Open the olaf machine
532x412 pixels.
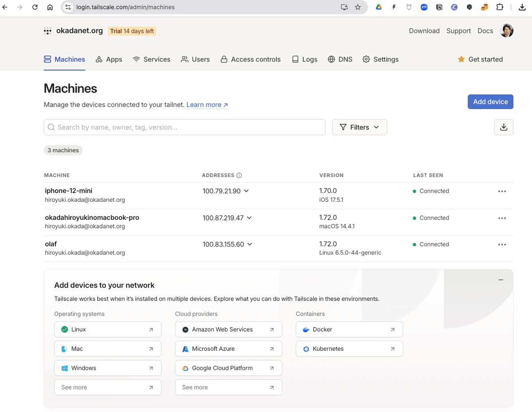click(x=51, y=244)
